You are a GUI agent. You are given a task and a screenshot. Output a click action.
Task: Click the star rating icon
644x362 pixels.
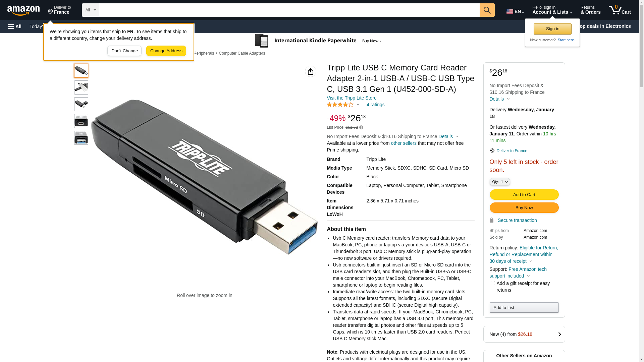point(340,105)
